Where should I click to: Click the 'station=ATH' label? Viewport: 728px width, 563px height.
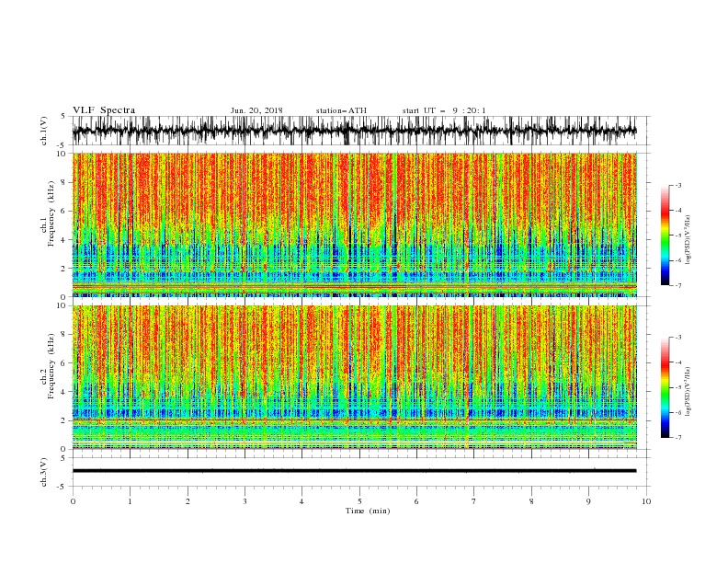point(341,110)
